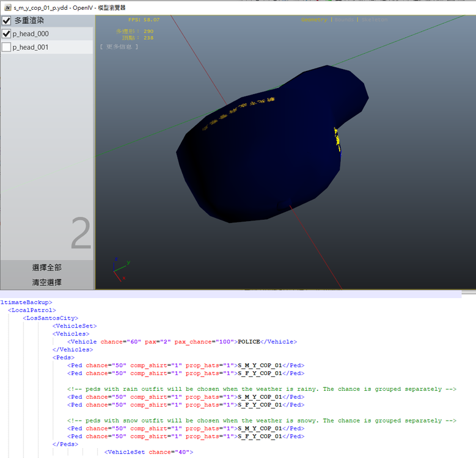Click the XYZ axis gizmo in viewport corner
The height and width of the screenshot is (458, 476).
[x=120, y=269]
